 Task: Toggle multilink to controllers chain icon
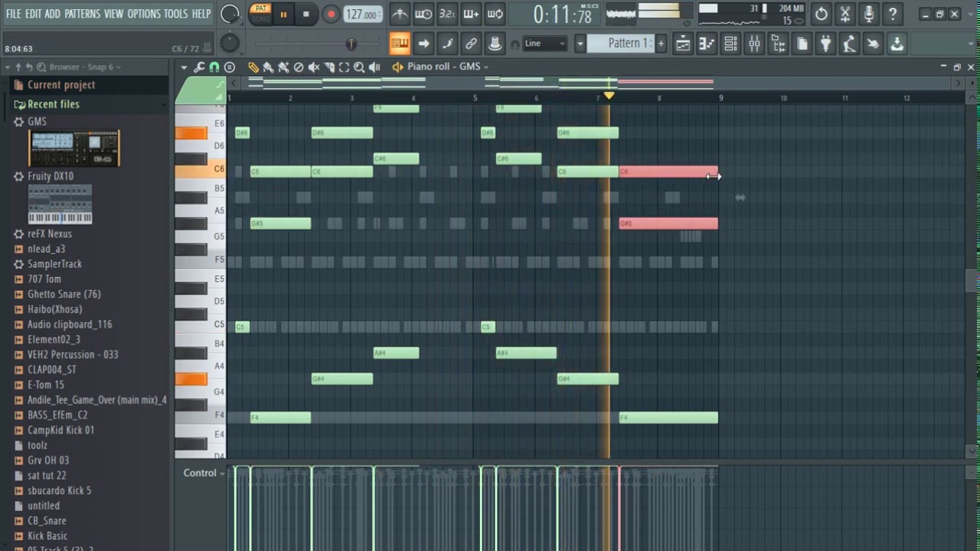click(471, 44)
